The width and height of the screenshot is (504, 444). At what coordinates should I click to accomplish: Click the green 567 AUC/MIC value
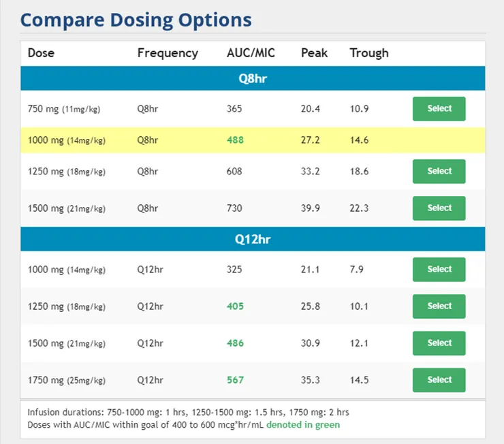click(235, 380)
